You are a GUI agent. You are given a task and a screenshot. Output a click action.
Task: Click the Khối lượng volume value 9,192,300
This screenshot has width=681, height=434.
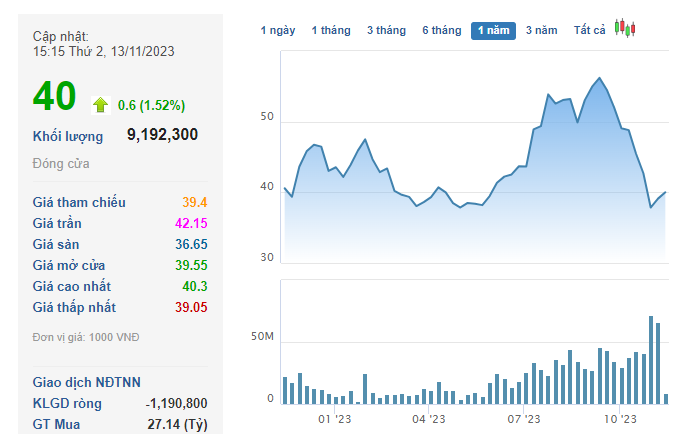click(162, 134)
